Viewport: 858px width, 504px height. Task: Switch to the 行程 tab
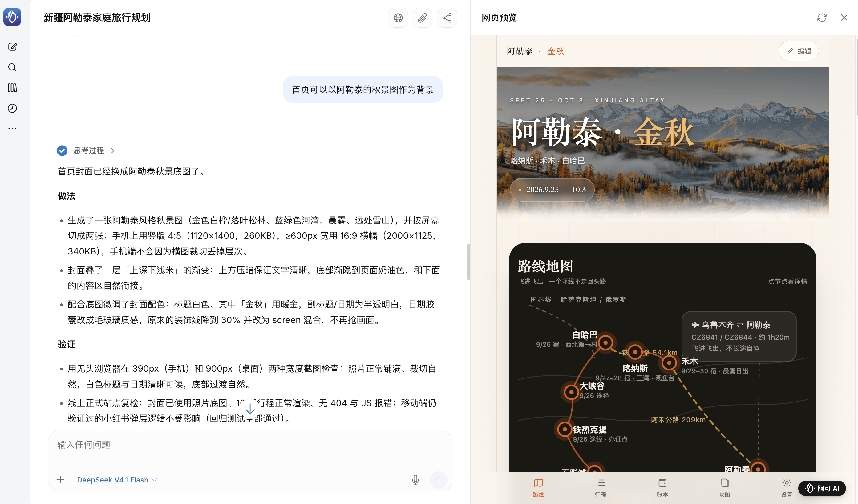(x=600, y=488)
